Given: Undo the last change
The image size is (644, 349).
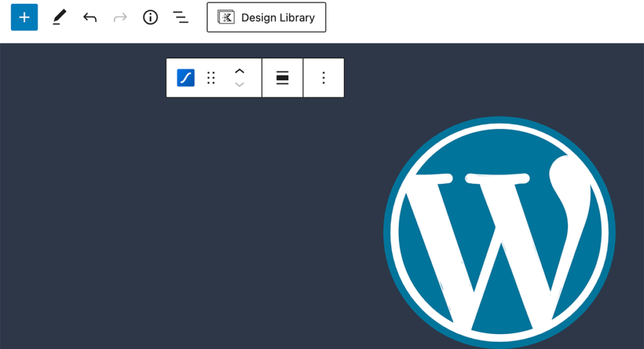Looking at the screenshot, I should 90,17.
